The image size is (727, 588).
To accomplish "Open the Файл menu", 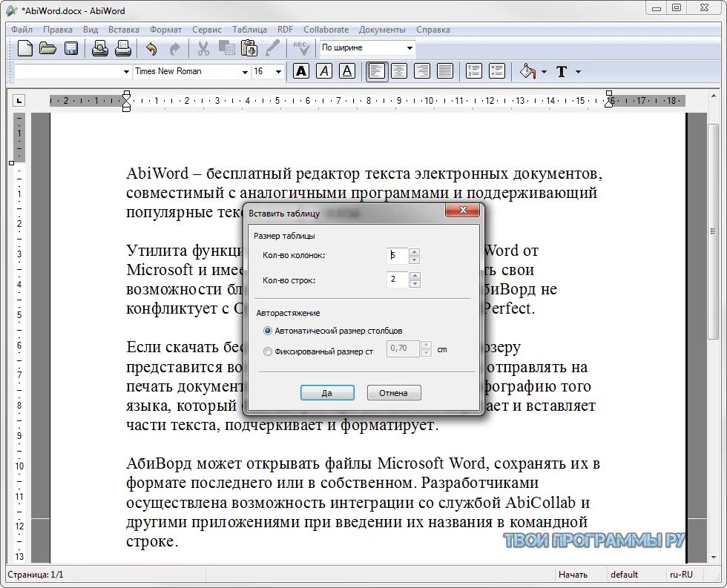I will pos(22,30).
